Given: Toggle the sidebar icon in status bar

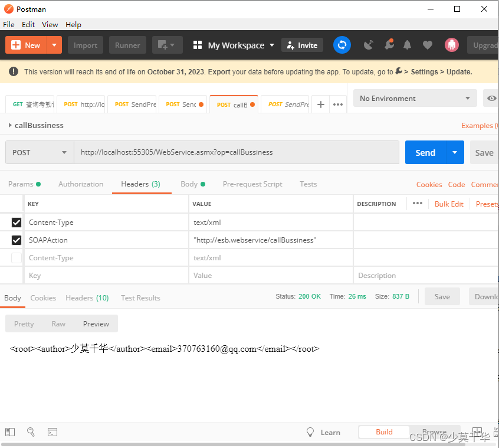Looking at the screenshot, I should 10,431.
